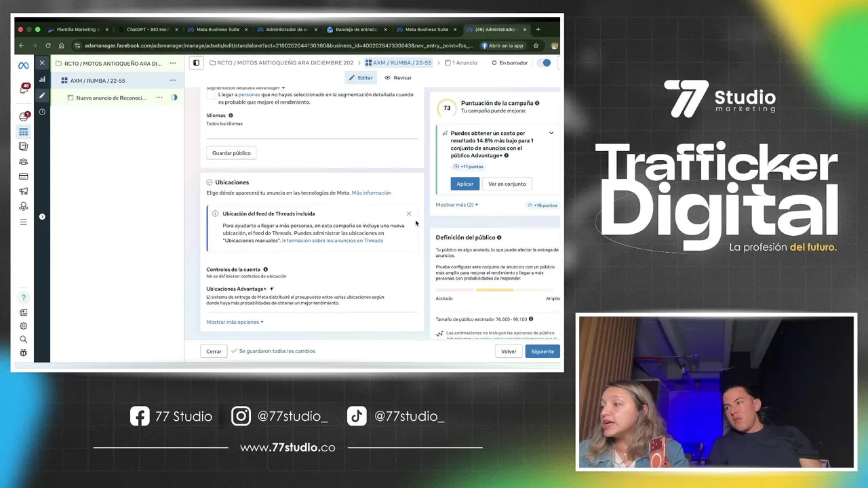This screenshot has width=868, height=488.
Task: Open the bug report icon
Action: point(24,353)
